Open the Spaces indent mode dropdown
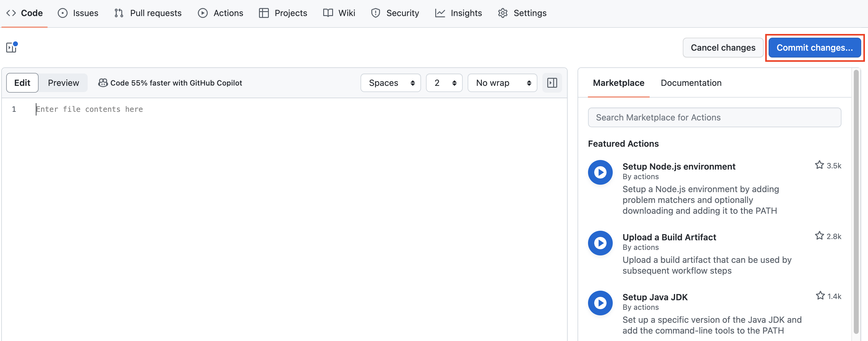 click(x=390, y=83)
